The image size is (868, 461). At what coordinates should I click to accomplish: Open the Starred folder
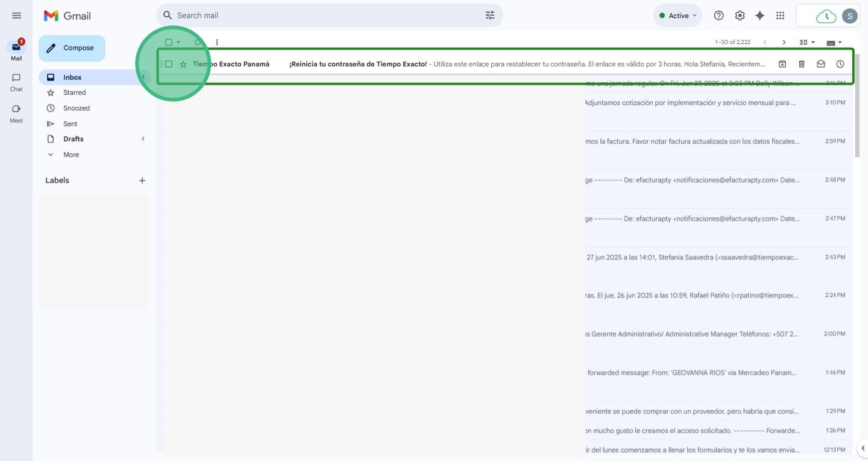click(x=74, y=92)
